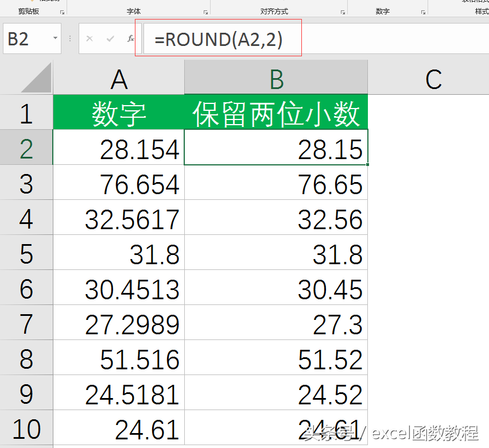The width and height of the screenshot is (489, 448).
Task: Select row 6 header
Action: (x=26, y=288)
